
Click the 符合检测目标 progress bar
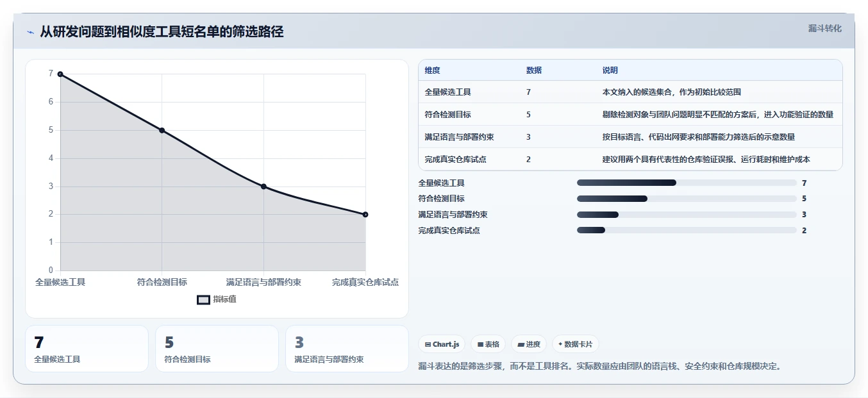[x=687, y=199]
